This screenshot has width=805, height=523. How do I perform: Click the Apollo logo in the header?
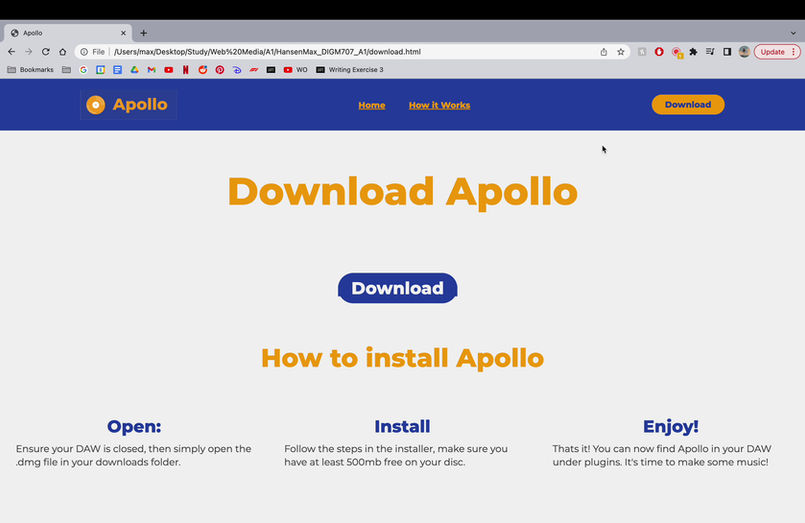128,105
